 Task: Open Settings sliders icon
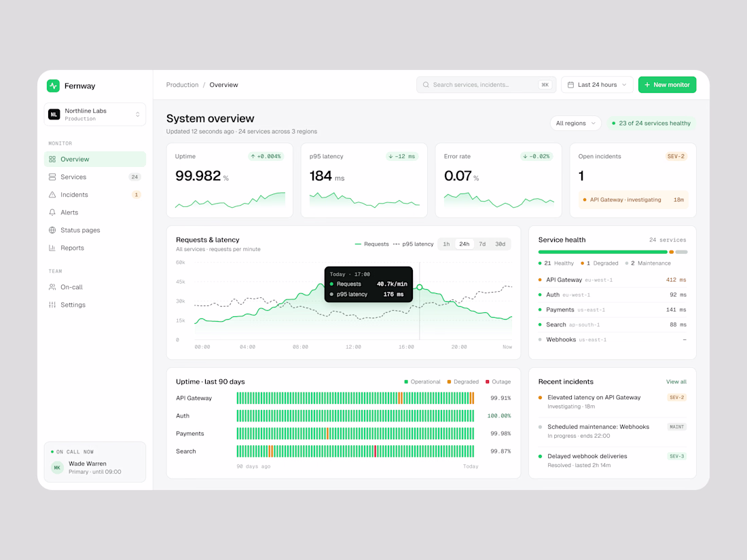coord(52,305)
